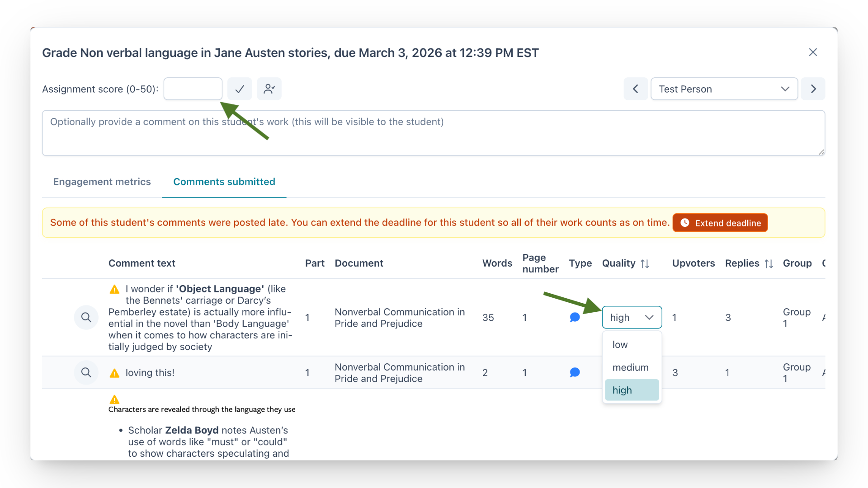Click into the student comment textarea
Viewport: 868px width, 488px height.
(x=434, y=133)
